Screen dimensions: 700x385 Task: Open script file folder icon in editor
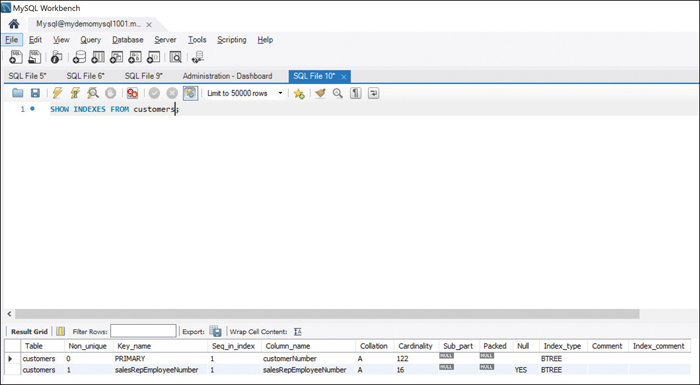17,93
